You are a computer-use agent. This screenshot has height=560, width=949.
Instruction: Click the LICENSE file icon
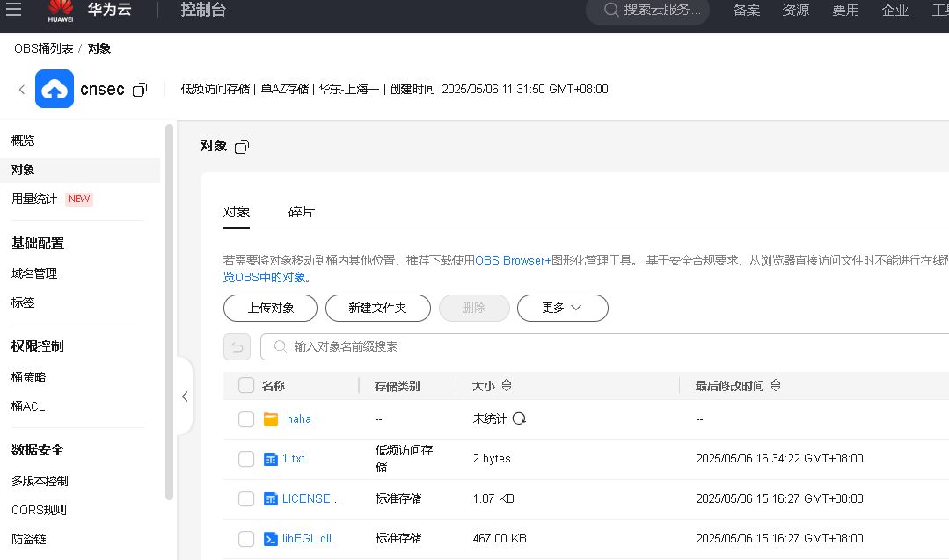point(271,499)
